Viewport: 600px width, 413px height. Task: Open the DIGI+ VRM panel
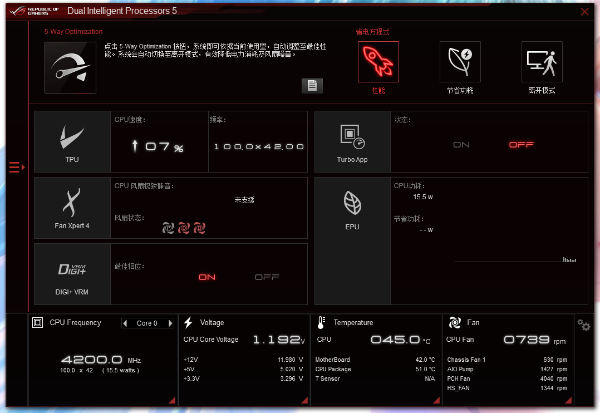[72, 274]
